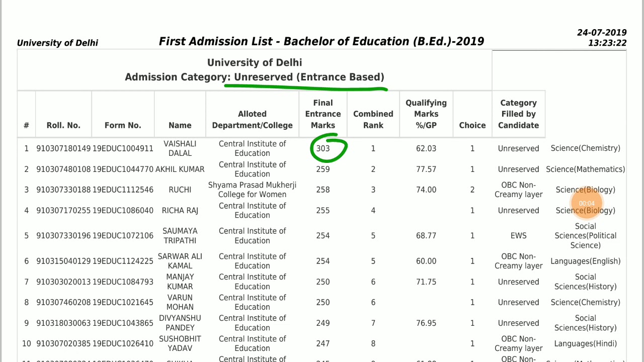
Task: Click the name 'SUSHOBHIT YADAV'
Action: 180,343
